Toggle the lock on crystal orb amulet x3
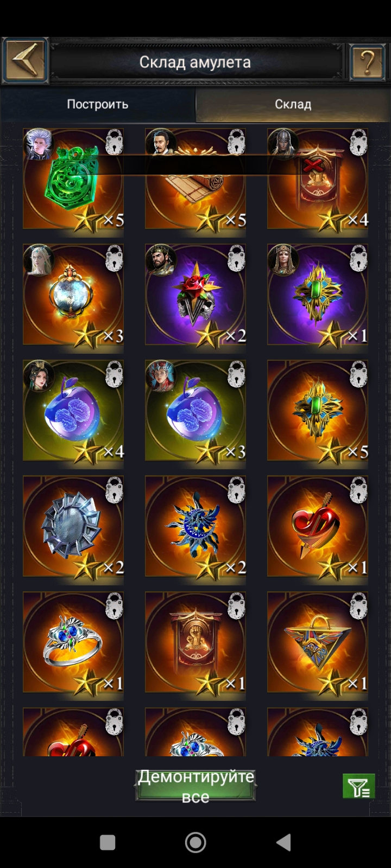391x868 pixels. [x=113, y=258]
